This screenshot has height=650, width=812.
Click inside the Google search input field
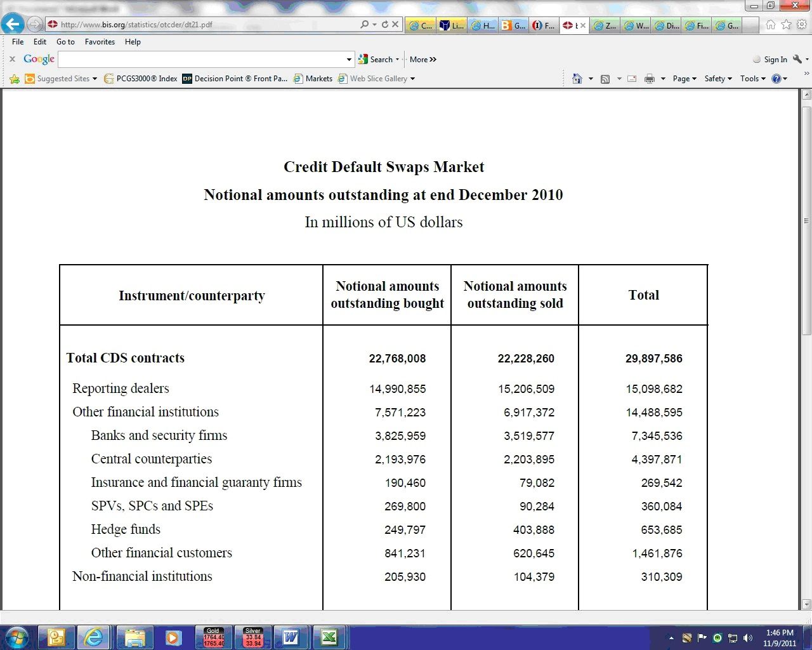coord(202,60)
